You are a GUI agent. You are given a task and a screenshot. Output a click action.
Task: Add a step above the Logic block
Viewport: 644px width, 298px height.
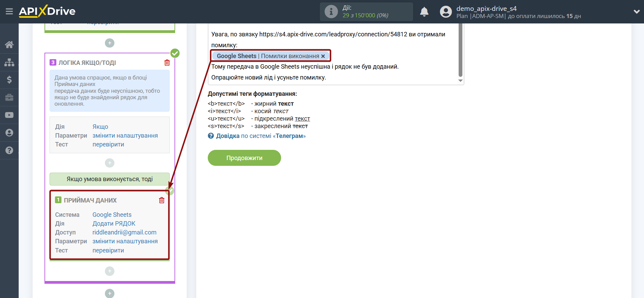tap(110, 43)
